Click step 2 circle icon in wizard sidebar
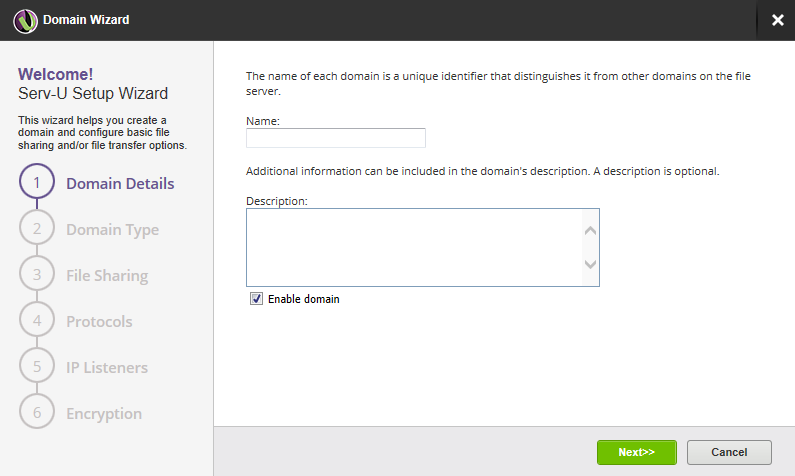Image resolution: width=795 pixels, height=476 pixels. pyautogui.click(x=37, y=229)
